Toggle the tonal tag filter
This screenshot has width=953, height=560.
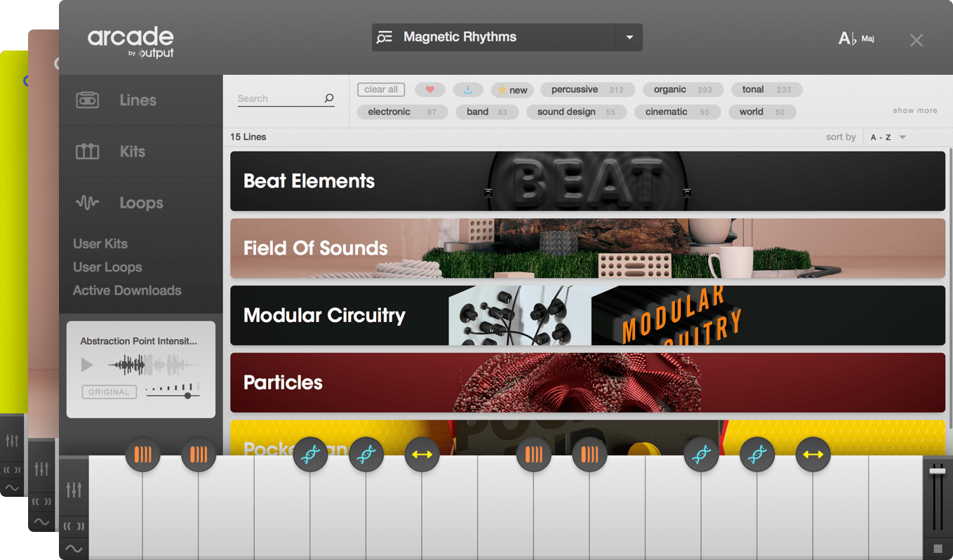click(x=766, y=90)
